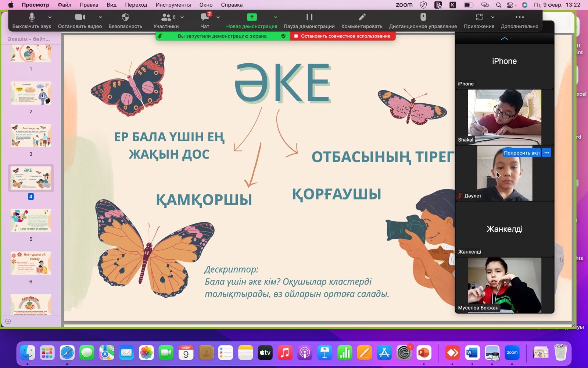Open the Participants (Участники) panel
588x368 pixels.
coord(166,17)
